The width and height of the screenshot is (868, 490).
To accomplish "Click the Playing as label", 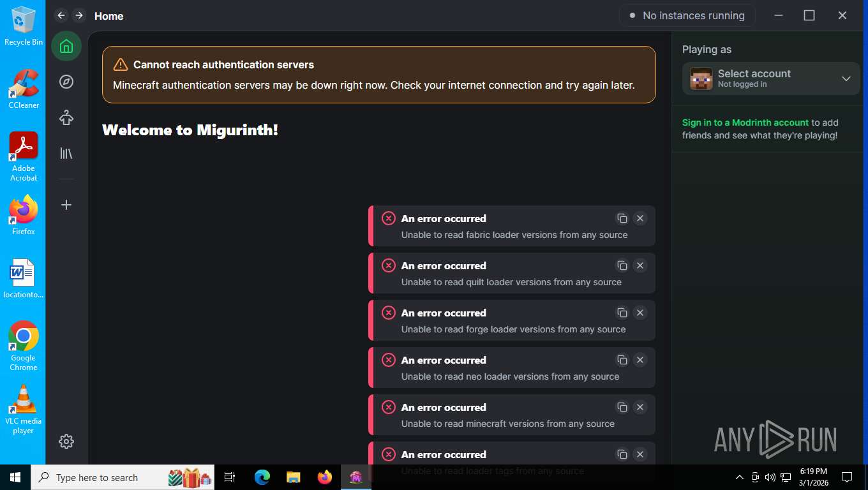I will click(707, 49).
